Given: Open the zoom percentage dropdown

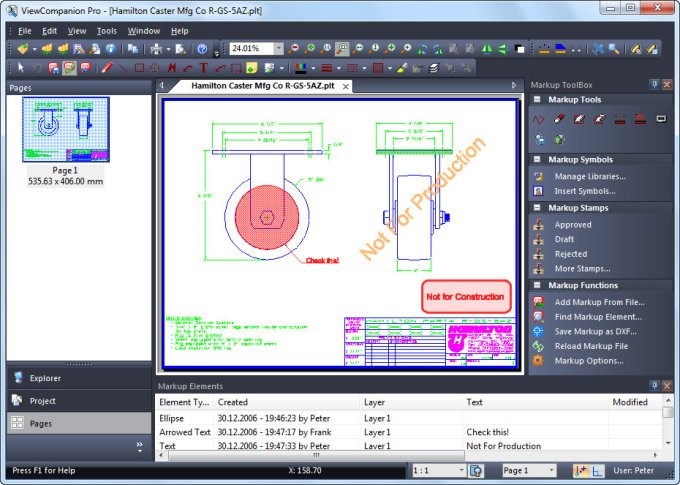Looking at the screenshot, I should click(279, 49).
